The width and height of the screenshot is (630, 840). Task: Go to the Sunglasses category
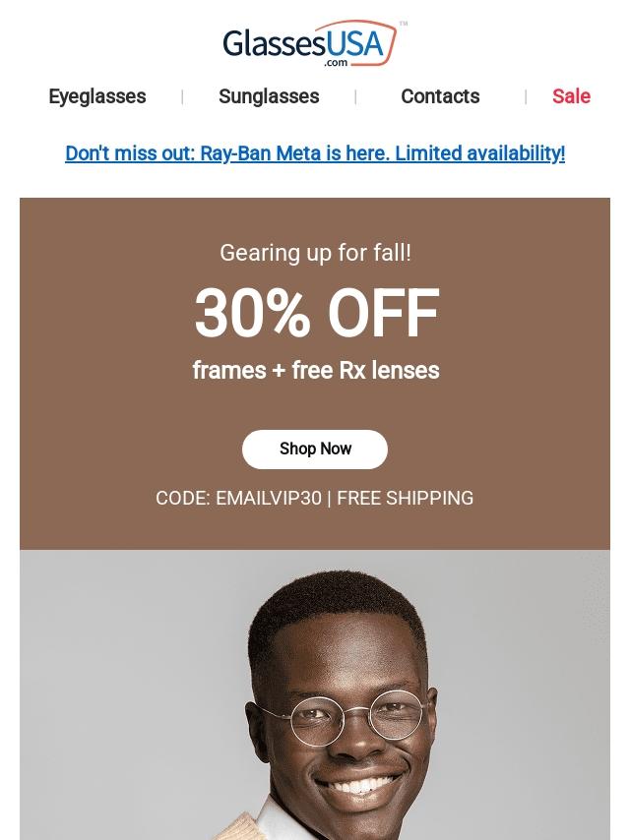[x=269, y=96]
